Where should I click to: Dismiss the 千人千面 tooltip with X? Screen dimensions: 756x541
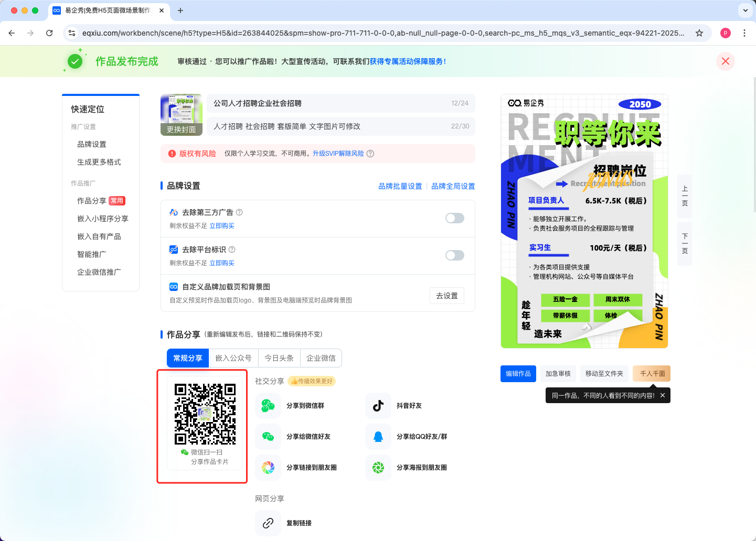click(x=663, y=396)
